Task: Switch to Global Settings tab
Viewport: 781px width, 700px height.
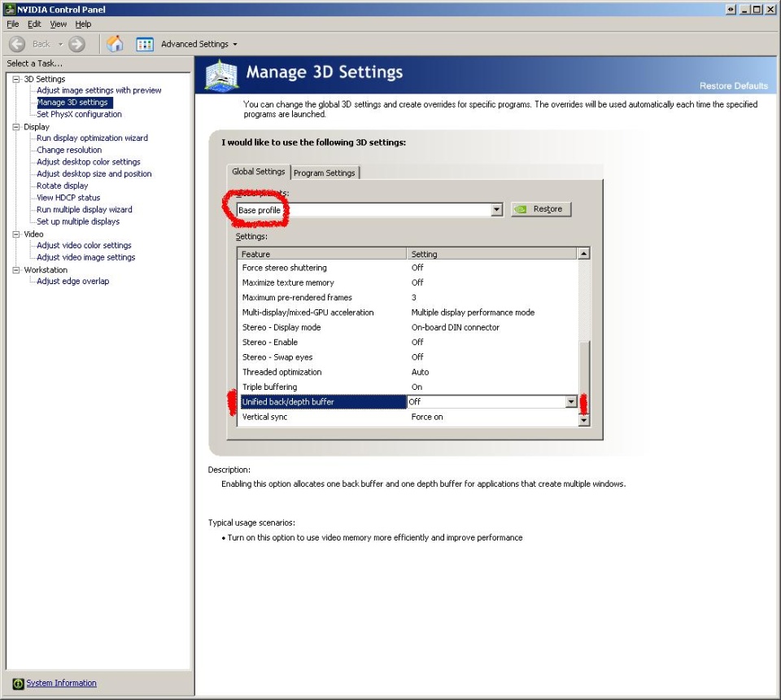Action: [x=258, y=172]
